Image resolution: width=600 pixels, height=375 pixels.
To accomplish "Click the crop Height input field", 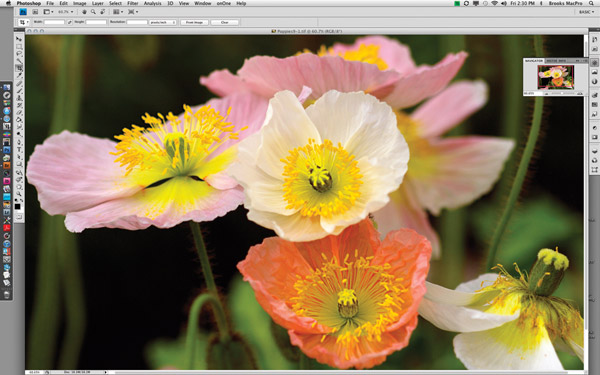I will [96, 22].
